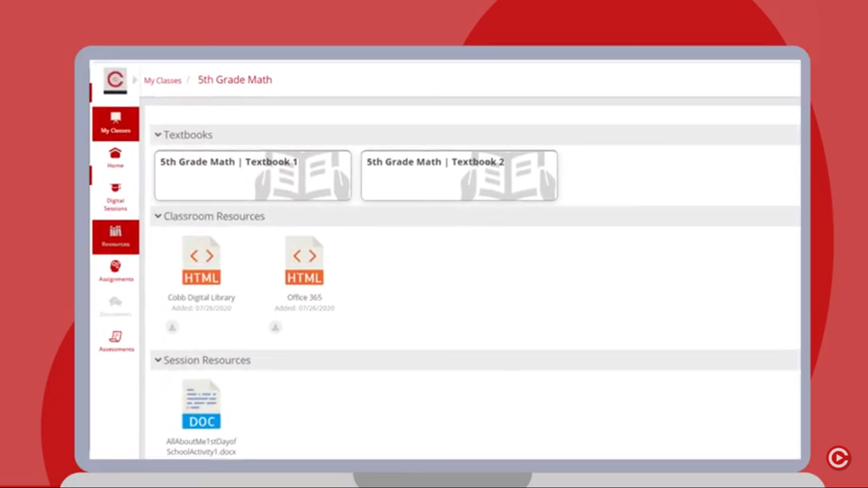Click the My Classes sidebar icon
868x488 pixels.
coord(116,123)
